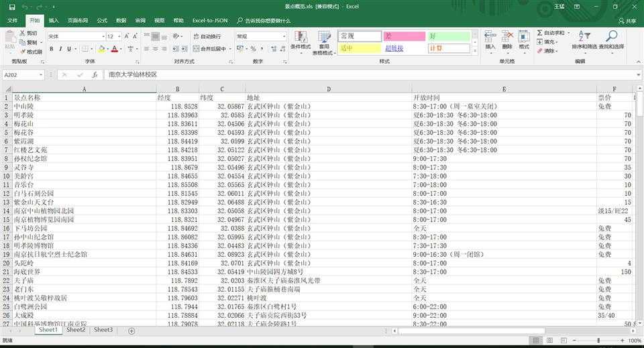Switch to Sheet3 tab

103,330
